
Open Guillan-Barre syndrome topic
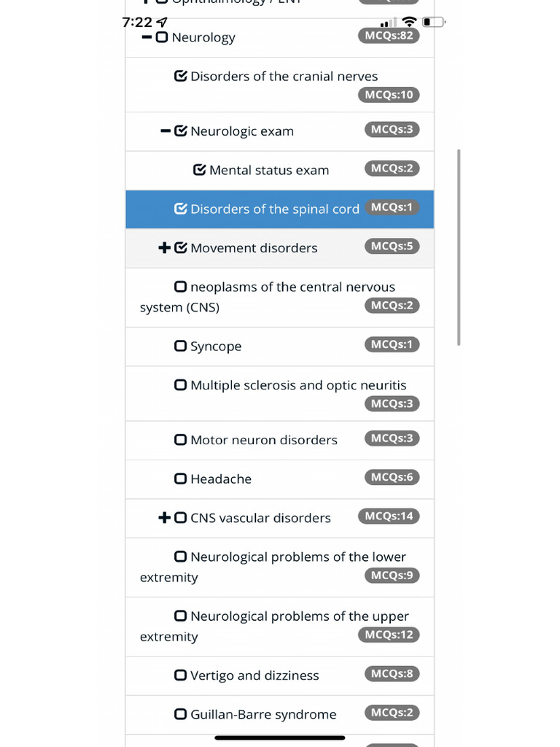click(262, 715)
